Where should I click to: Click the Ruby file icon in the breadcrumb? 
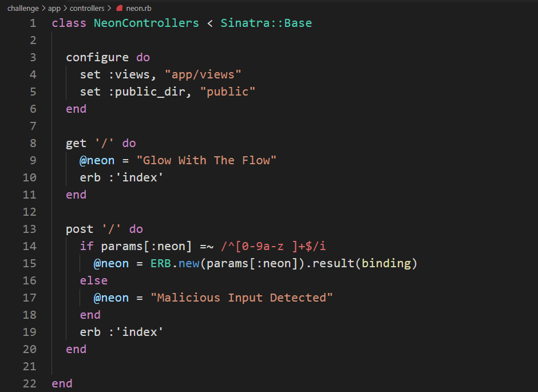[x=118, y=9]
